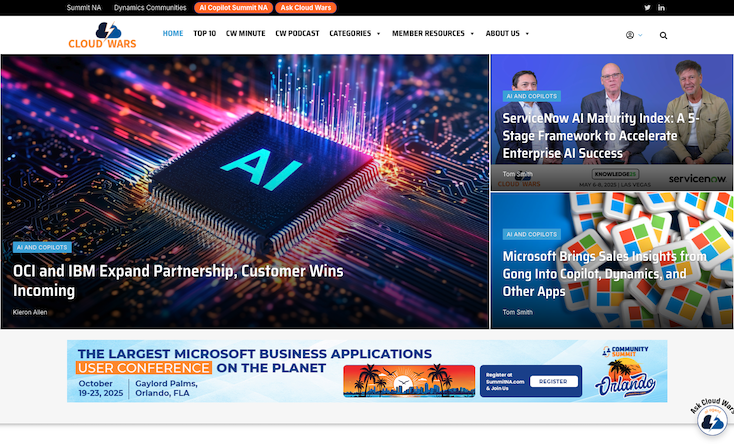Open the user account icon
Screen dimensions: 734x445
[630, 35]
